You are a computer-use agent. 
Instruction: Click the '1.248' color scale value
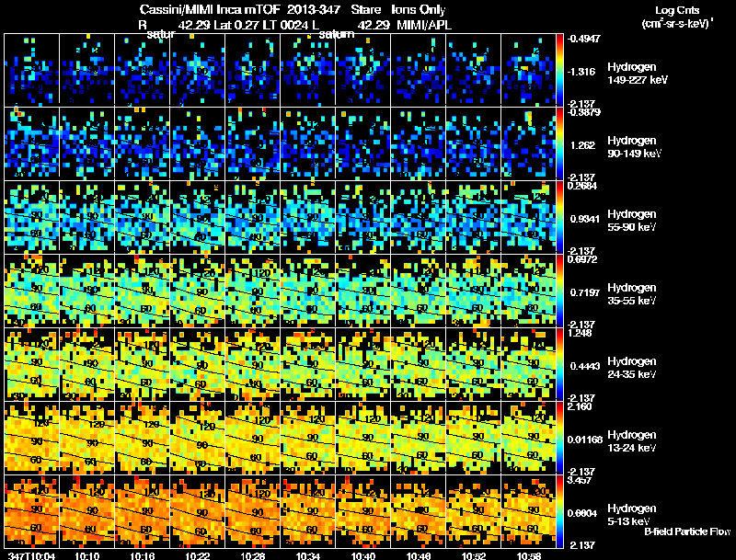[580, 333]
